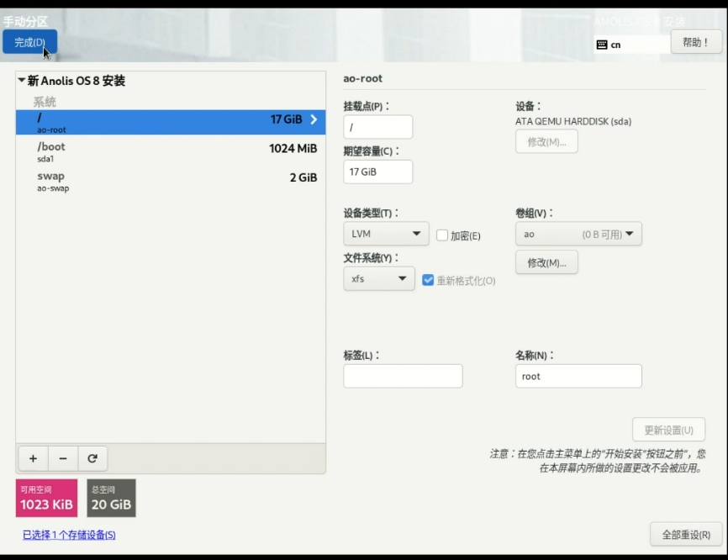Screen dimensions: 728x560
Task: Open details via the arrow on the ao-root row
Action: pos(313,120)
